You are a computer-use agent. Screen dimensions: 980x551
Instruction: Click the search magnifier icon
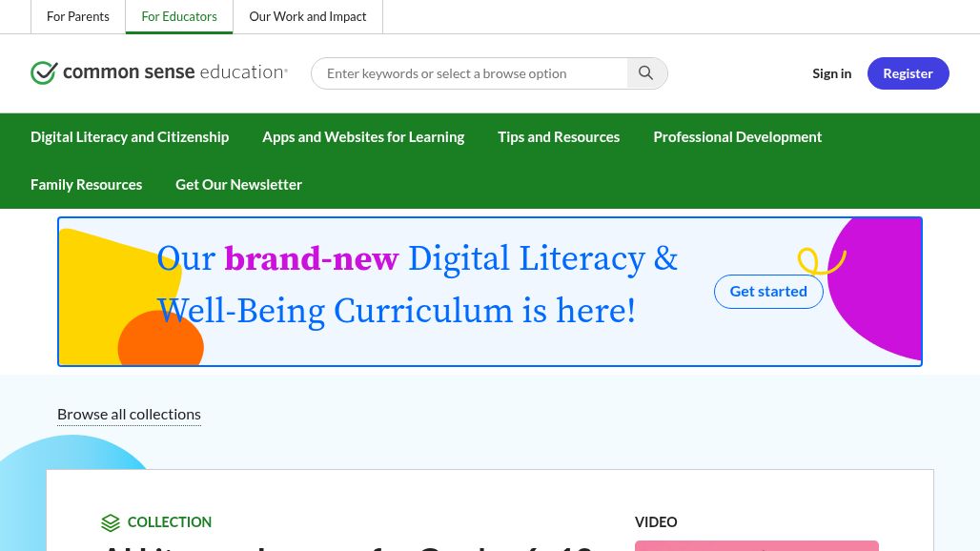(646, 72)
